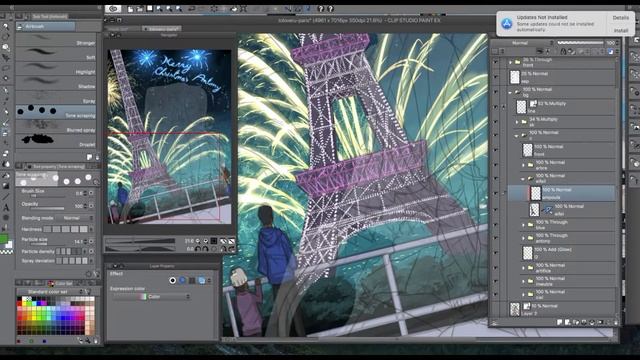This screenshot has height=360, width=640.
Task: Collapse the bg layer folder
Action: tap(510, 92)
